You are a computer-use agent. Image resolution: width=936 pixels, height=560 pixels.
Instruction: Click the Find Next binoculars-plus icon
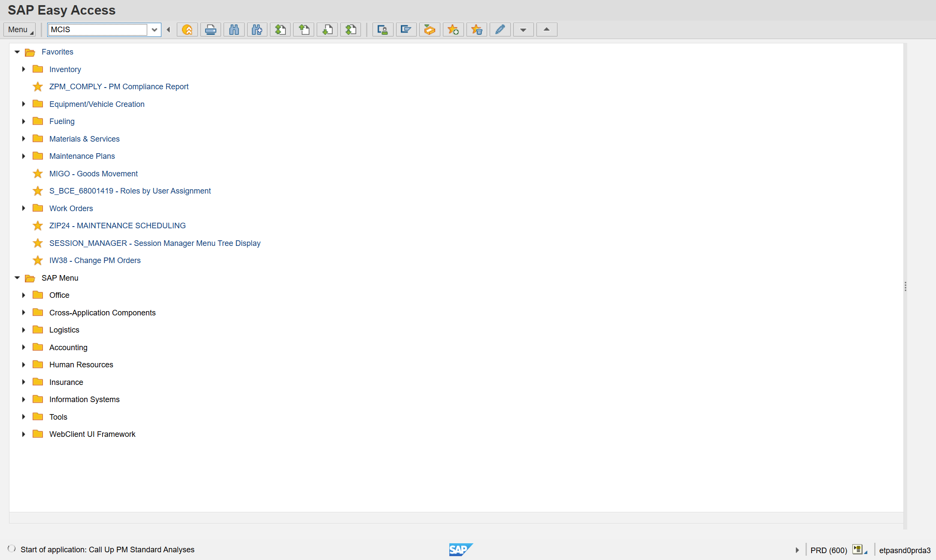pos(257,30)
